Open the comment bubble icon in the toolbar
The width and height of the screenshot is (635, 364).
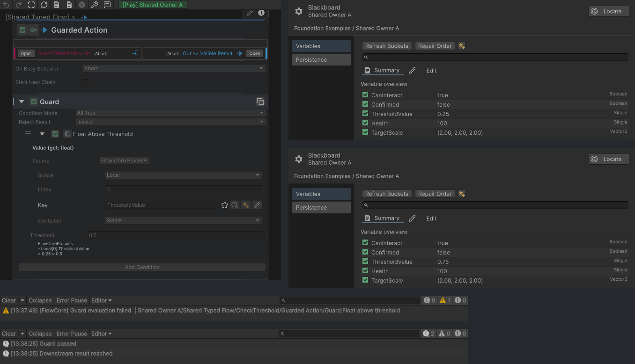coord(107,5)
